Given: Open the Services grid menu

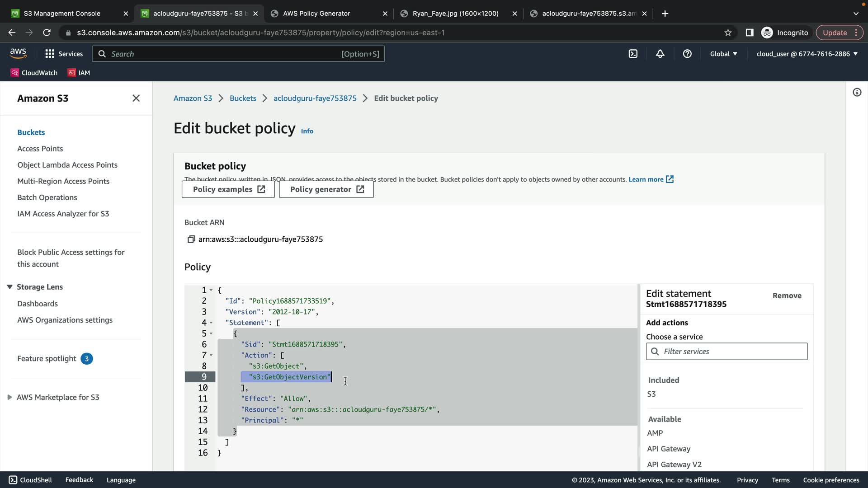Looking at the screenshot, I should coord(64,54).
